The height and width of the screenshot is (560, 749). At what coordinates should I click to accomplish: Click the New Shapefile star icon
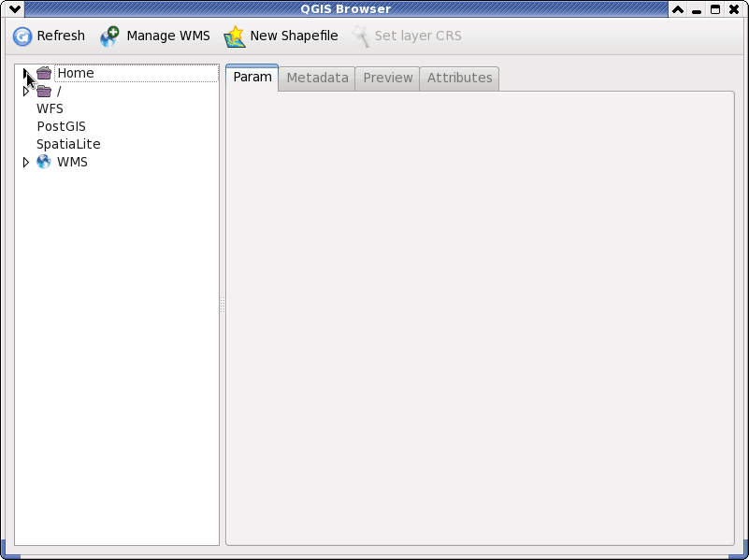click(235, 36)
